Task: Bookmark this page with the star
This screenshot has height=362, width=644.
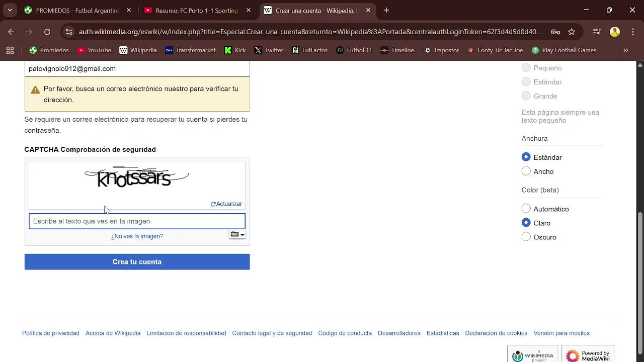Action: (x=572, y=32)
